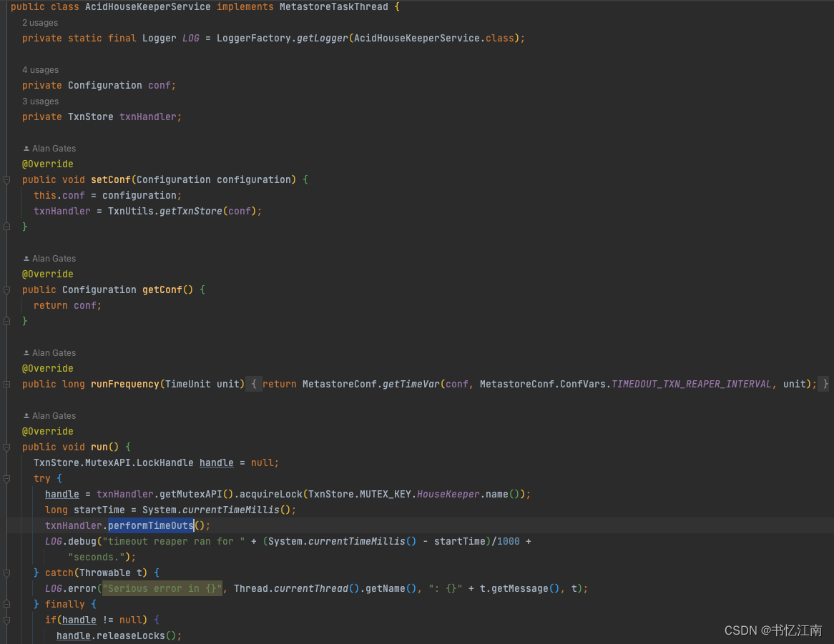
Task: Click LoggerFactory in the LOG declaration
Action: (x=254, y=39)
